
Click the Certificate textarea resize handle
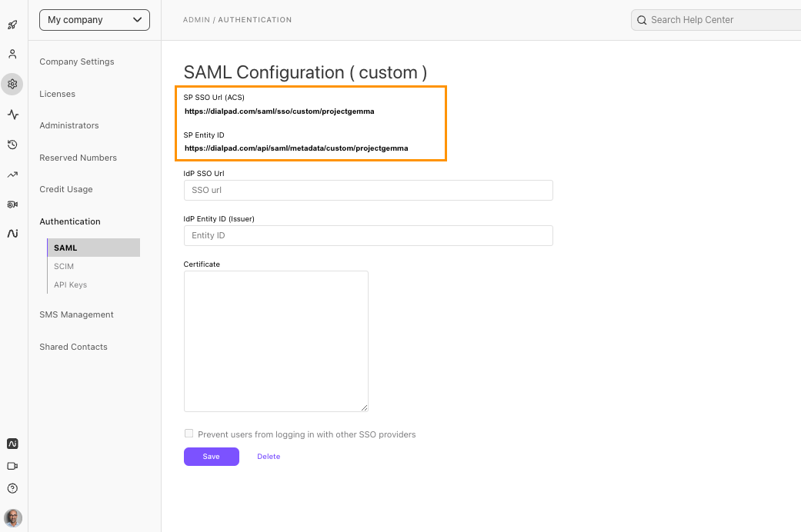(x=364, y=407)
